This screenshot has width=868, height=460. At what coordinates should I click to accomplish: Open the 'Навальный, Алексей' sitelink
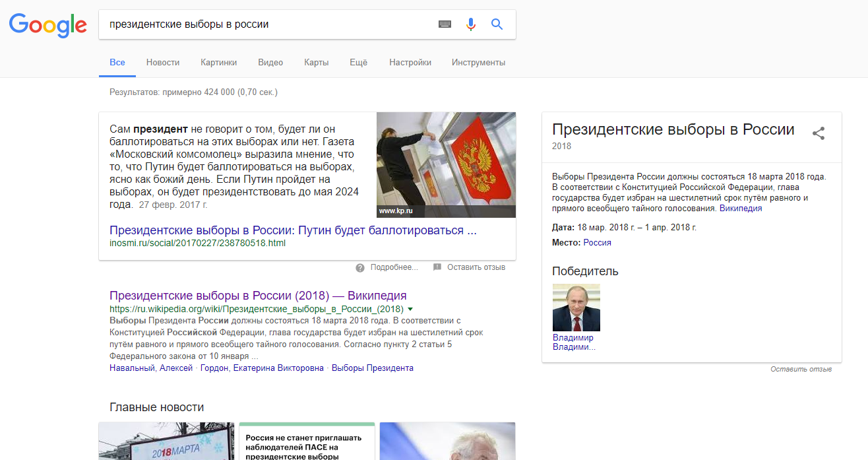pos(151,368)
